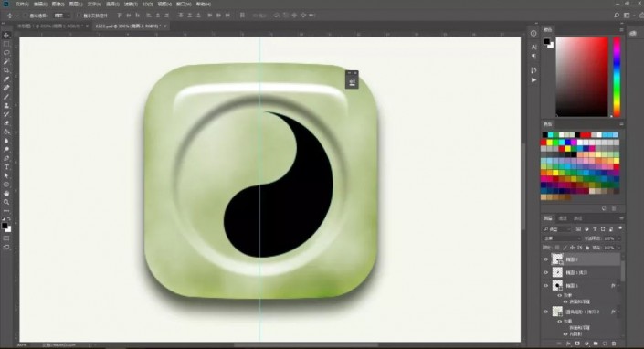Viewport: 644px width, 349px height.
Task: Open the Filter (滤镜) menu
Action: [131, 4]
